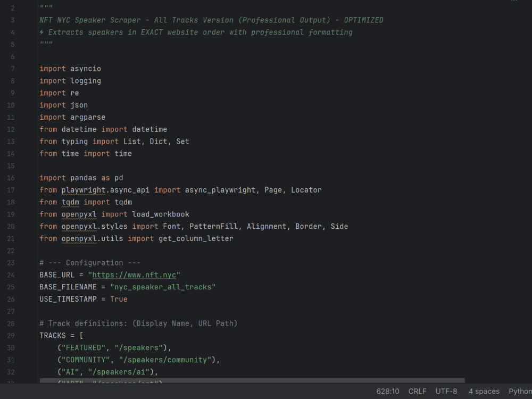
Task: Click 'PatternFill' in the openpyxl.styles import
Action: [x=213, y=226]
